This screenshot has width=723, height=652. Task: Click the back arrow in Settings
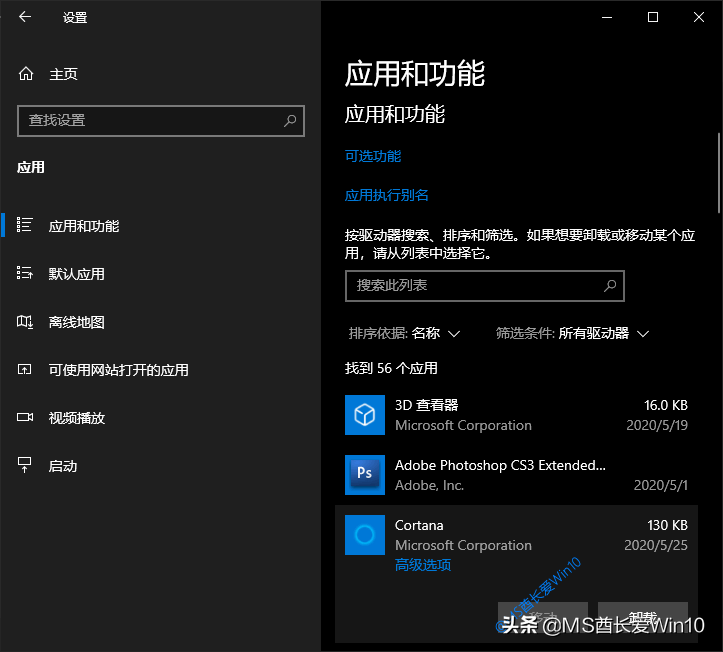click(25, 17)
